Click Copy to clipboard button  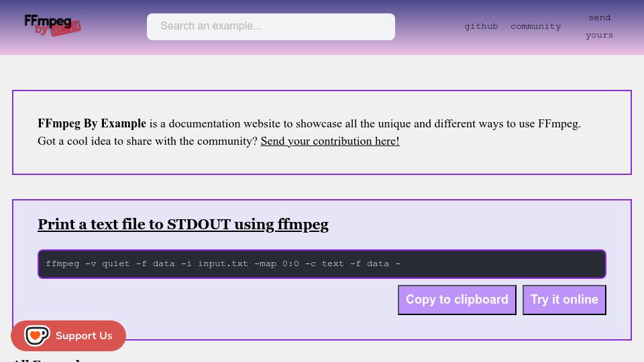[457, 300]
